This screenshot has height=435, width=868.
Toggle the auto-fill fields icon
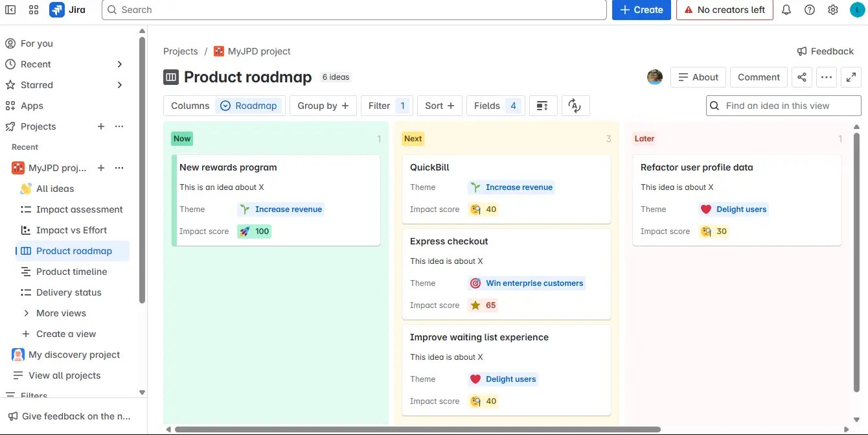[x=575, y=105]
